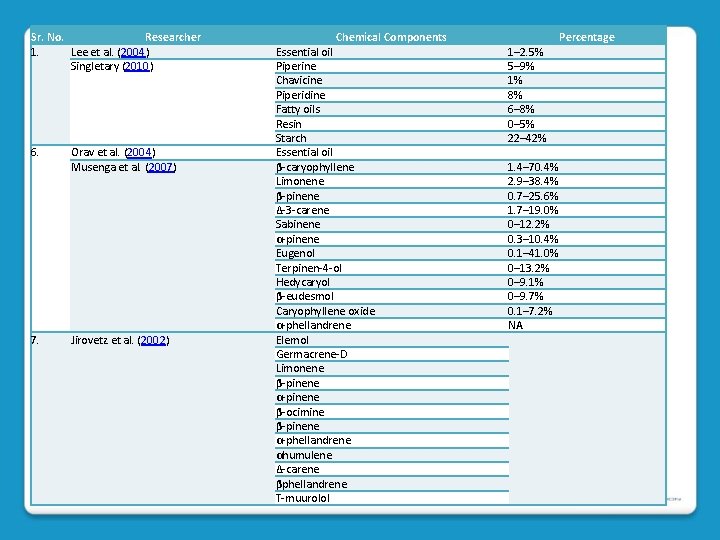This screenshot has height=540, width=720.
Task: Select the 'Germacrene-D' component cell
Action: click(392, 354)
